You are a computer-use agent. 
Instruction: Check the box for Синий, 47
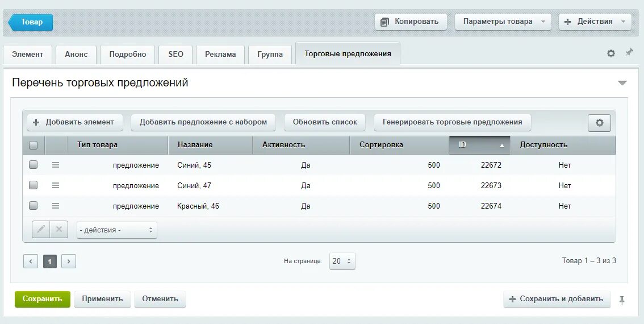click(34, 185)
